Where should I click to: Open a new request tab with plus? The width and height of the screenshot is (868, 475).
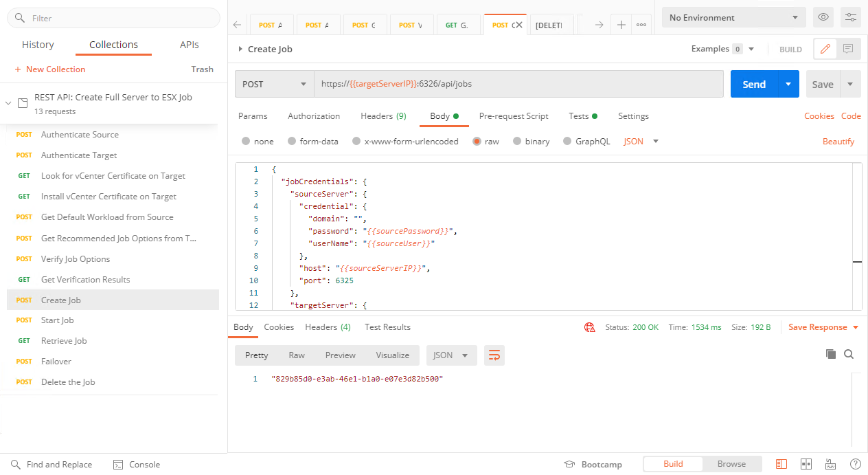tap(621, 25)
